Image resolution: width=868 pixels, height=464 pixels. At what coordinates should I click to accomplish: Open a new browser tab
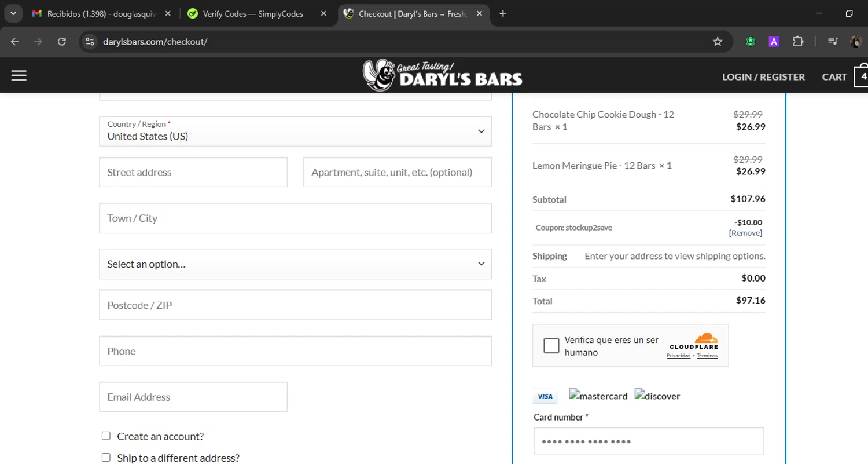click(x=503, y=13)
